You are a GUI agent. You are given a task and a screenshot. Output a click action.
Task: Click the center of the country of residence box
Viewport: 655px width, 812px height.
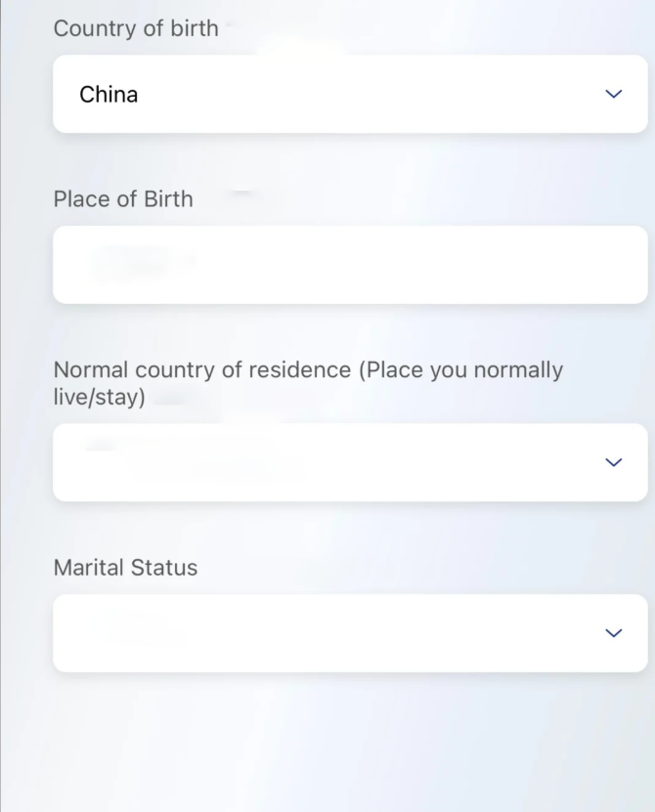tap(350, 462)
